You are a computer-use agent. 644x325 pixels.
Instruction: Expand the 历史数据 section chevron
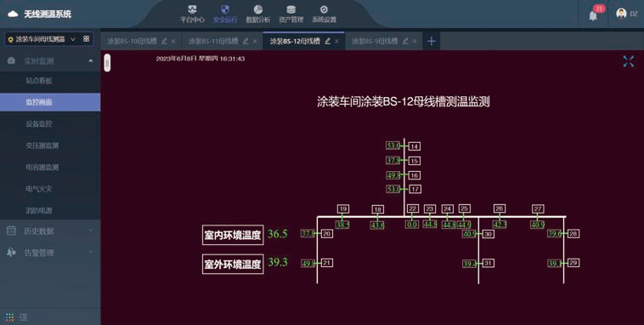[91, 231]
